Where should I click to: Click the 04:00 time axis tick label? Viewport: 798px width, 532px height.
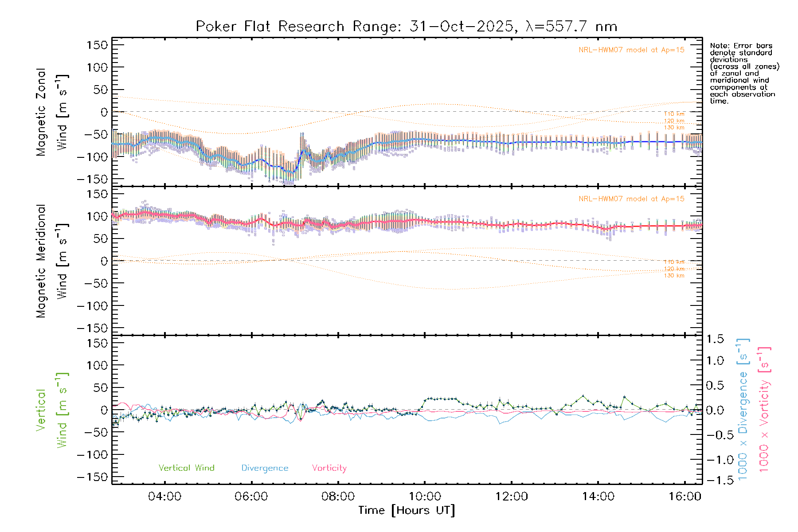[164, 497]
